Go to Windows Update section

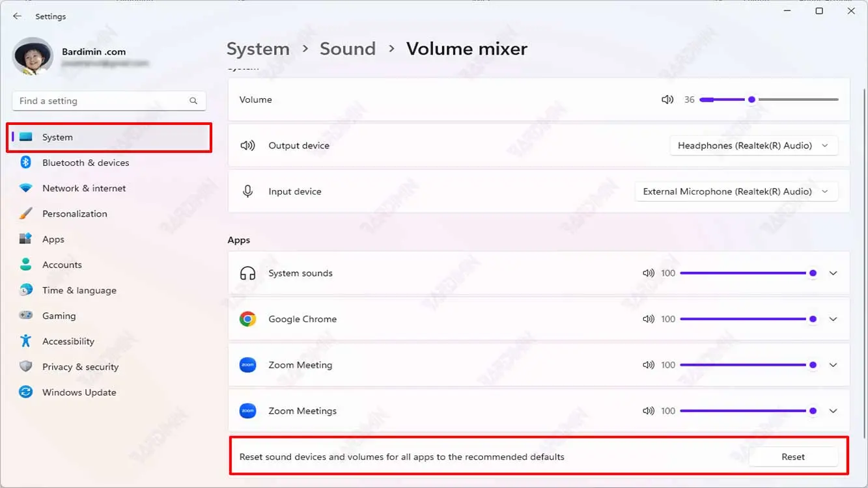(x=79, y=392)
